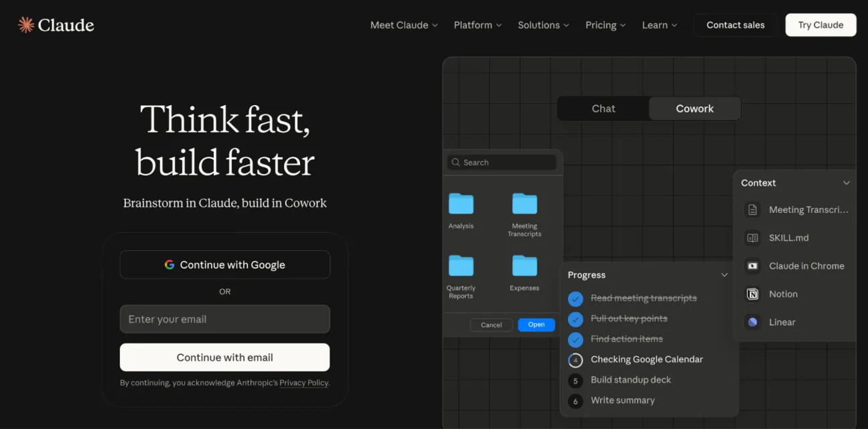Open the Privacy Policy link
The width and height of the screenshot is (868, 429).
pos(303,383)
